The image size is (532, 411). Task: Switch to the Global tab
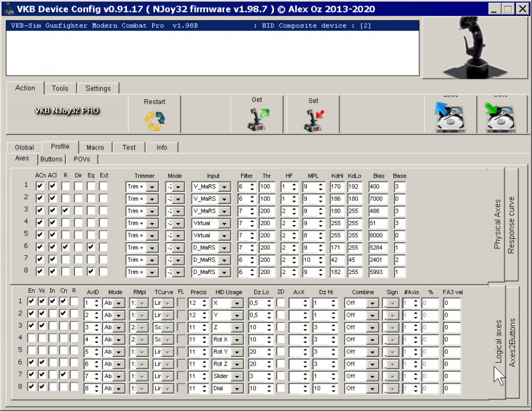pos(24,147)
